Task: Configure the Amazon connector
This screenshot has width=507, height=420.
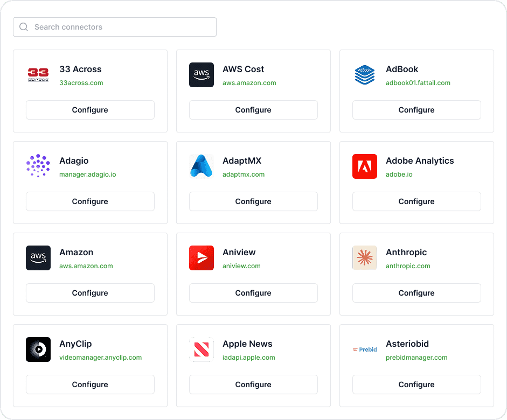Action: pyautogui.click(x=90, y=293)
